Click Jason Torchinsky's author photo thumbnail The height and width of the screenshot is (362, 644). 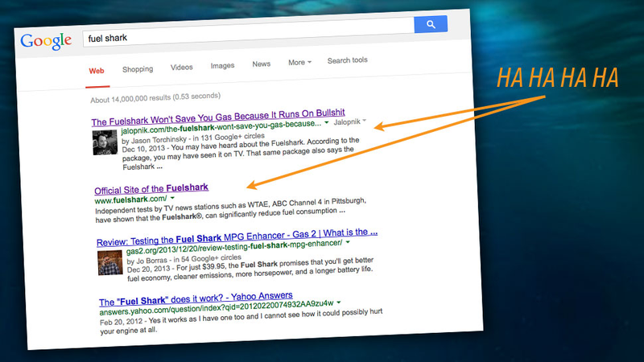pos(105,142)
